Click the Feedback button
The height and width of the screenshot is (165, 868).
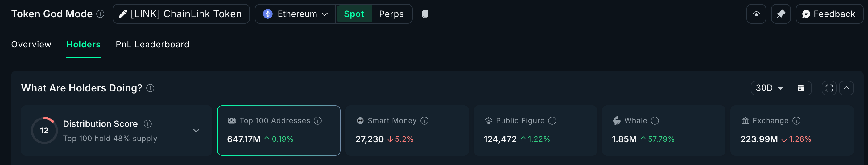pyautogui.click(x=829, y=14)
